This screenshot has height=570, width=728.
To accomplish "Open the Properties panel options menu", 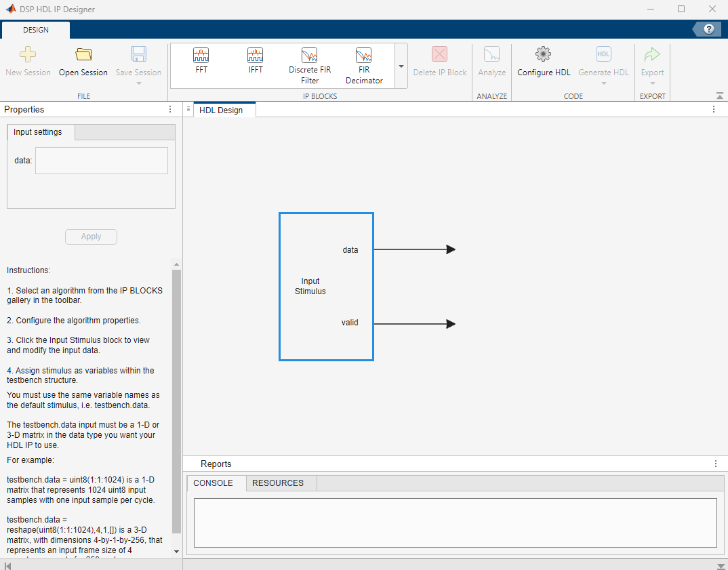I will coord(170,109).
